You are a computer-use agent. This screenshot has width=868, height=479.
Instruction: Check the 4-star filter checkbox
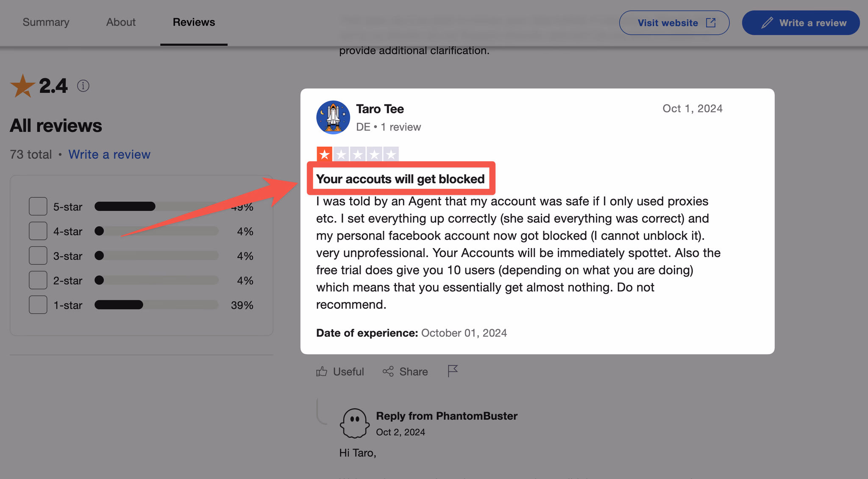(38, 231)
